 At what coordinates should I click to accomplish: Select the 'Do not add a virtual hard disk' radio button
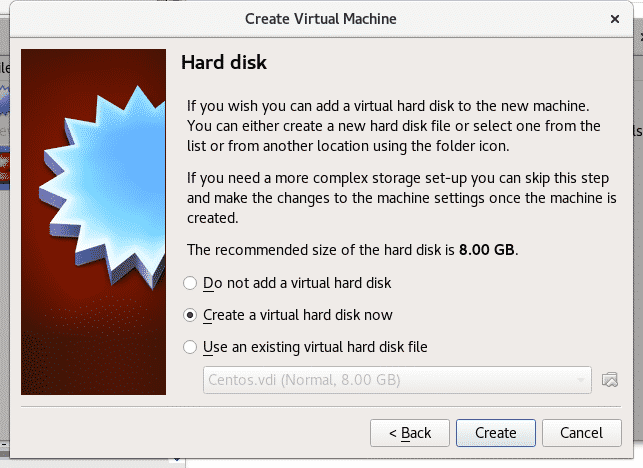click(x=190, y=283)
